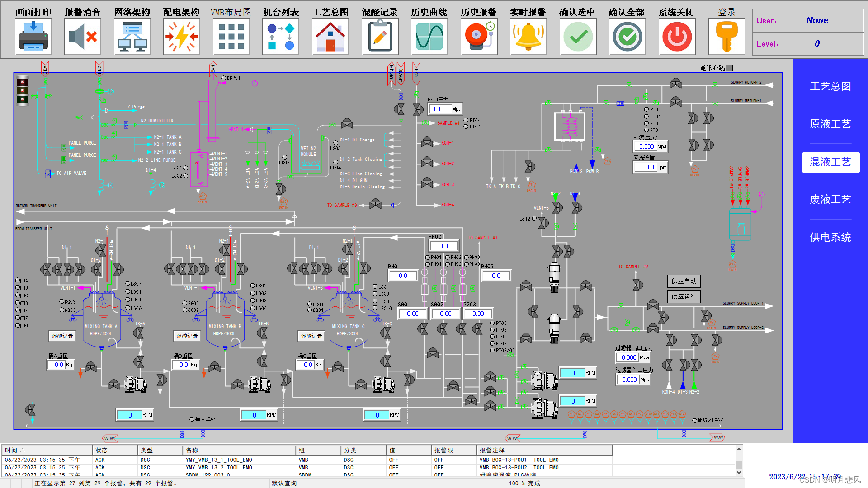Image resolution: width=868 pixels, height=488 pixels.
Task: Open the process overview house icon
Action: tap(330, 37)
